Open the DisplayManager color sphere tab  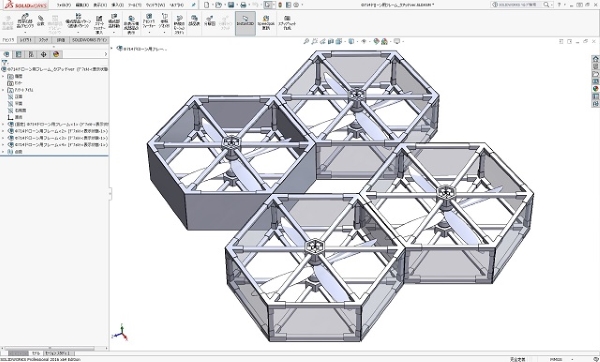point(56,54)
